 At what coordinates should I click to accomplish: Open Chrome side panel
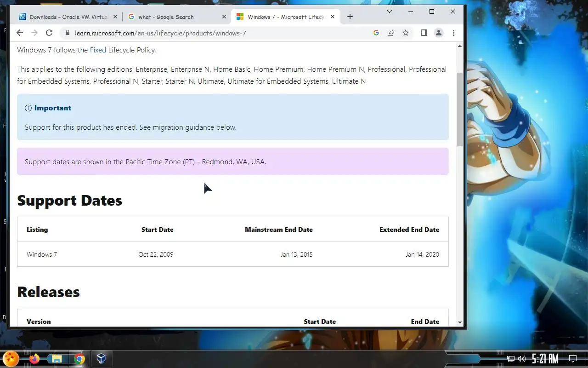pos(424,33)
